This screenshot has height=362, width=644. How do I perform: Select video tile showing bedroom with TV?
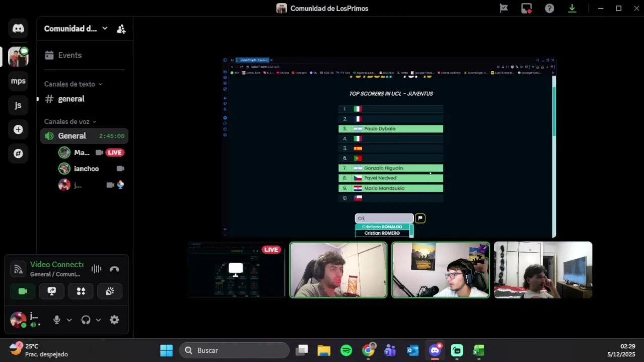(x=543, y=270)
